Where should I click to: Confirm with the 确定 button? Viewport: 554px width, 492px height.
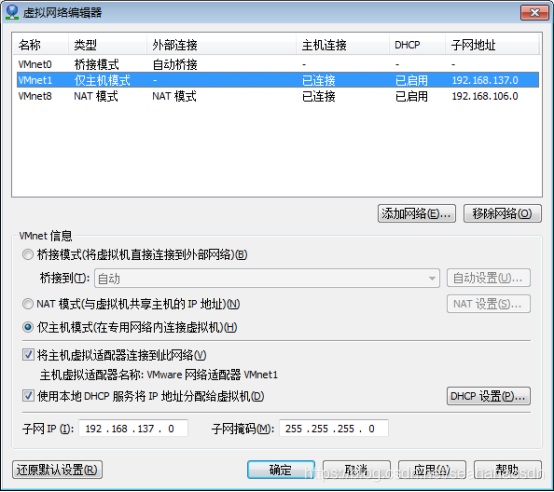point(281,470)
